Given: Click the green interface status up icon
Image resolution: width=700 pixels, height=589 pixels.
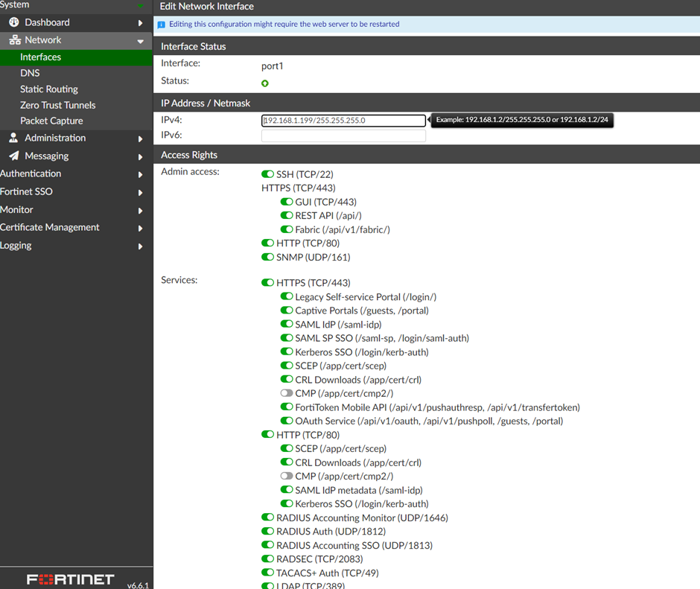Looking at the screenshot, I should click(x=264, y=83).
